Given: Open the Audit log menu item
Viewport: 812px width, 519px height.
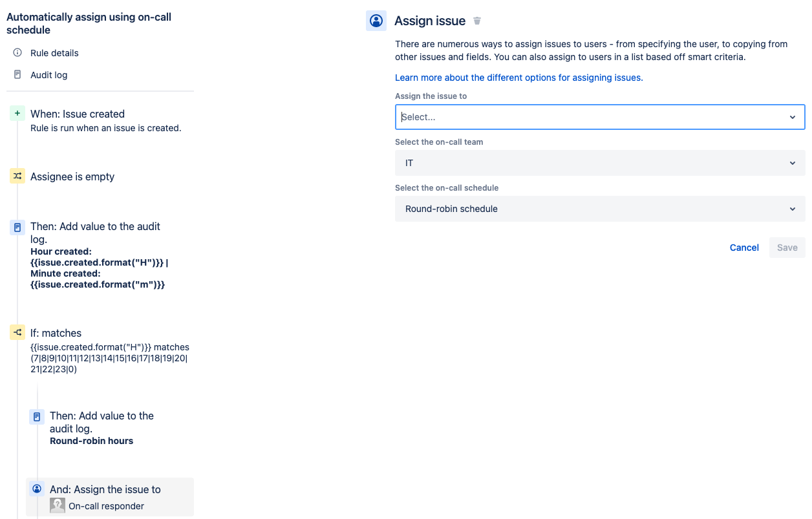Looking at the screenshot, I should [49, 75].
